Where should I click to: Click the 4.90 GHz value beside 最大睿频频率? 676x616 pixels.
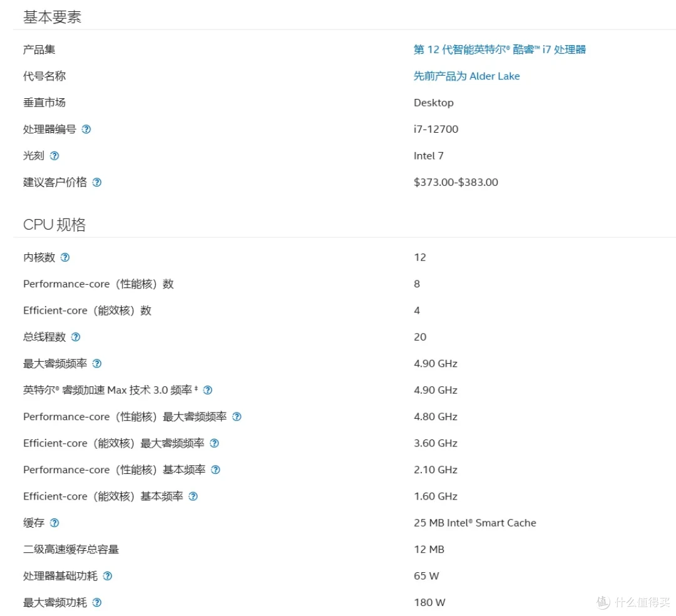(436, 364)
